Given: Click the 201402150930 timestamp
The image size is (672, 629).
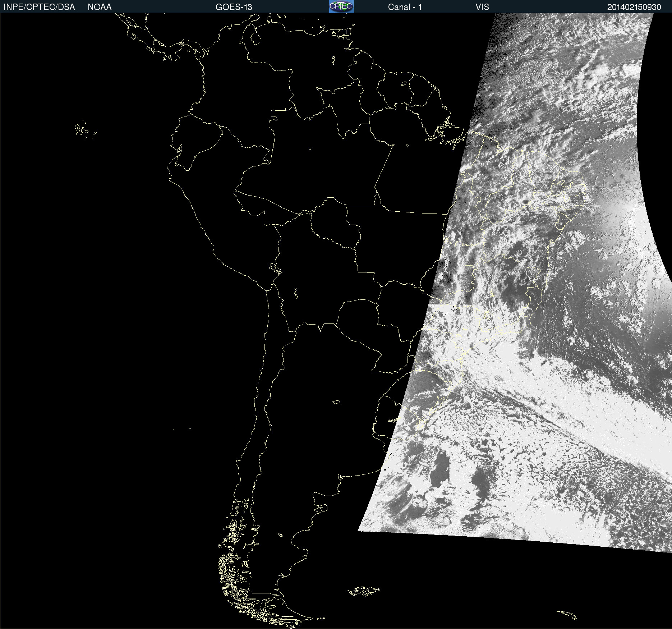Looking at the screenshot, I should [x=634, y=7].
